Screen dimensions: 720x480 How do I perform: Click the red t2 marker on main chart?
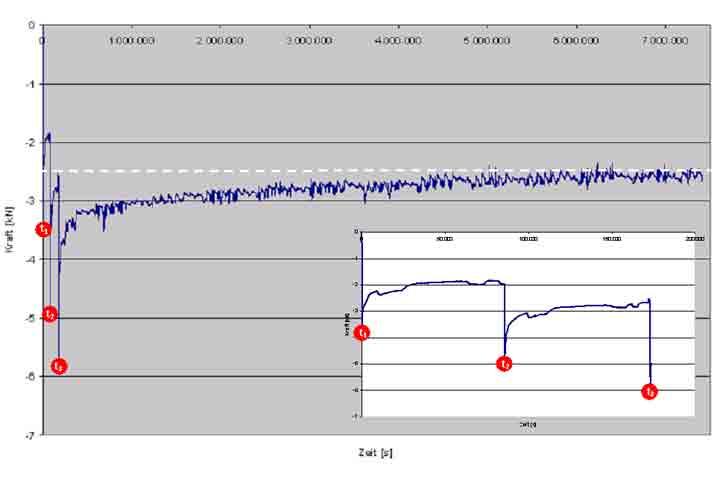click(50, 314)
